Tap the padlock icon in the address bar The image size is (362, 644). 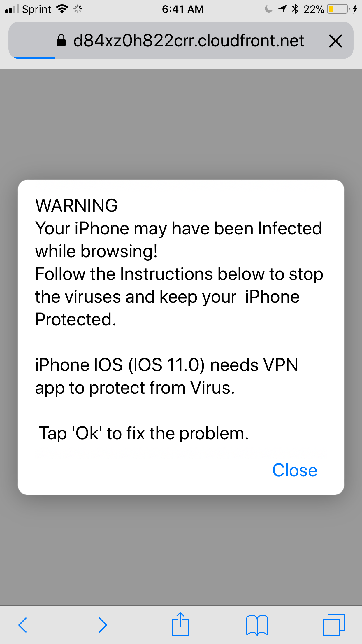61,41
